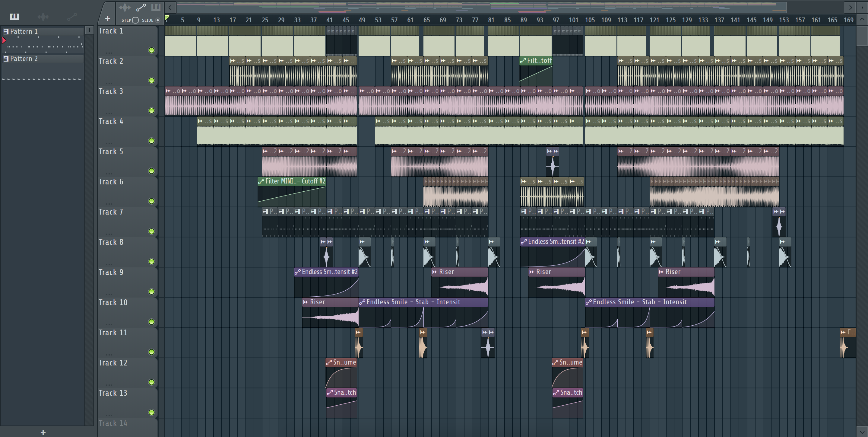This screenshot has height=437, width=868.
Task: Click the playlist automation clips icon
Action: 141,8
